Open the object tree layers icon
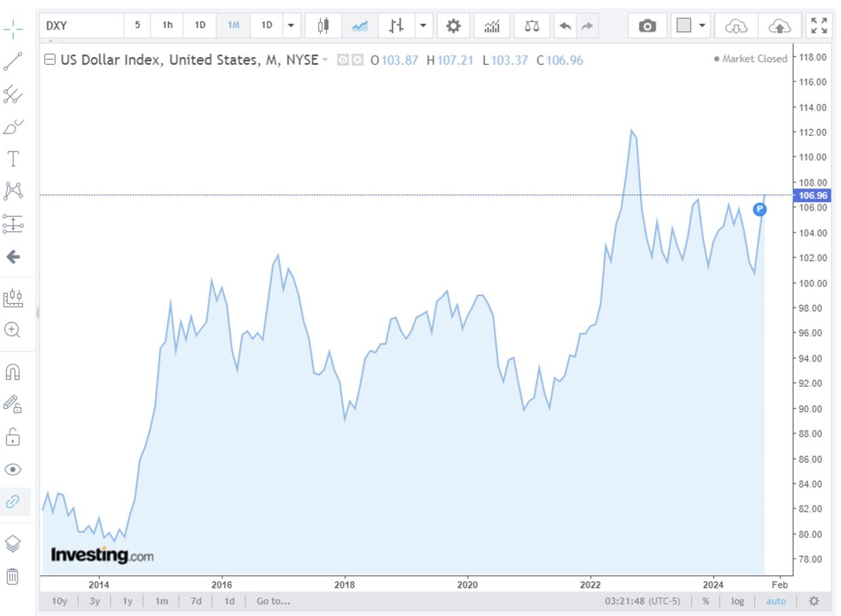This screenshot has height=616, width=841. tap(13, 544)
